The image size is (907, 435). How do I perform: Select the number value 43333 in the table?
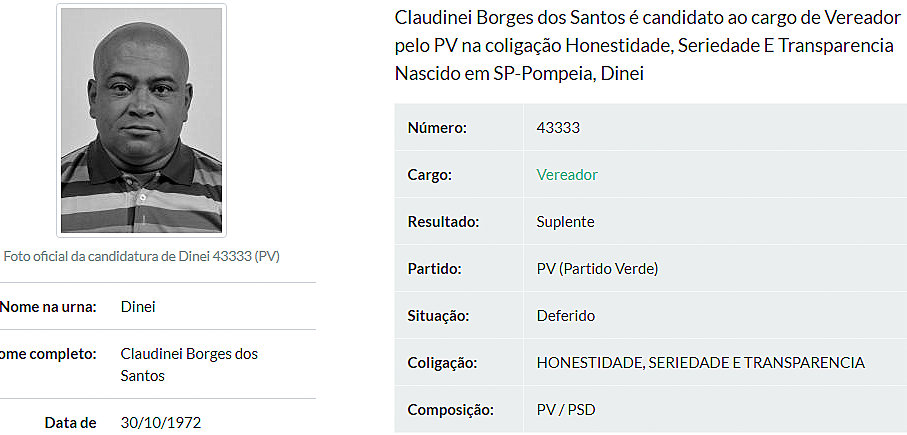click(558, 128)
